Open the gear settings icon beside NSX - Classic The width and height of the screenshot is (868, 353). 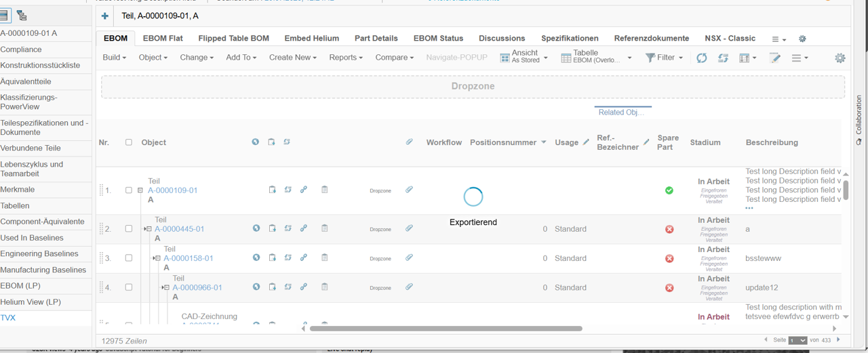coord(802,39)
